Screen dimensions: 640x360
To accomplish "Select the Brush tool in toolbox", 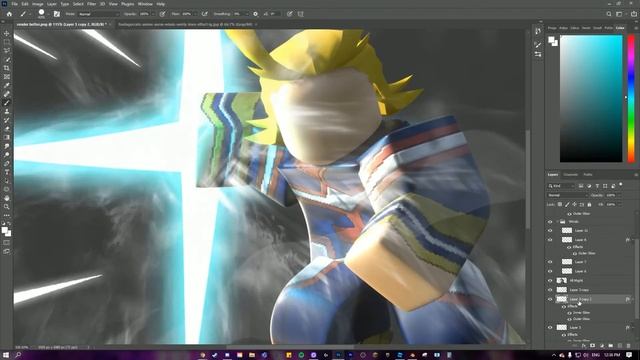I will (x=7, y=102).
